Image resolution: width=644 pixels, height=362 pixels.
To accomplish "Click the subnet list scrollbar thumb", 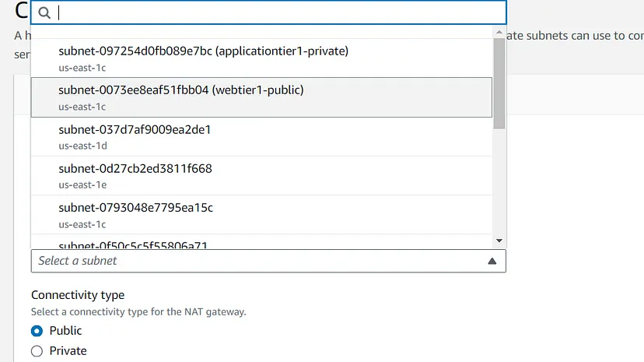I will (x=499, y=82).
